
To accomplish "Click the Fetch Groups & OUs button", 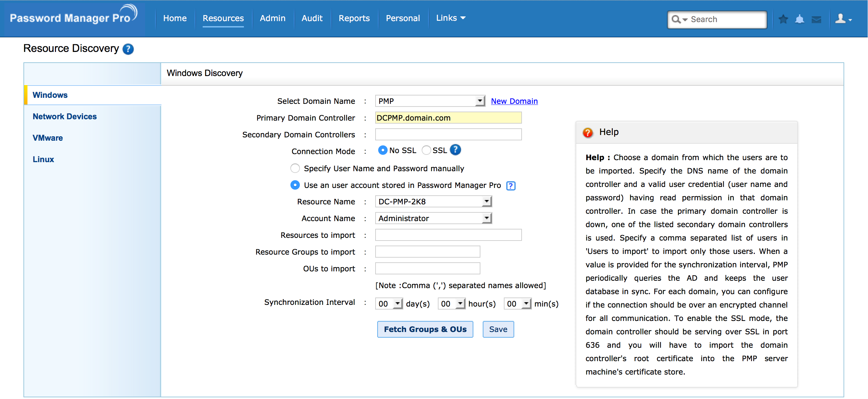I will coord(425,329).
